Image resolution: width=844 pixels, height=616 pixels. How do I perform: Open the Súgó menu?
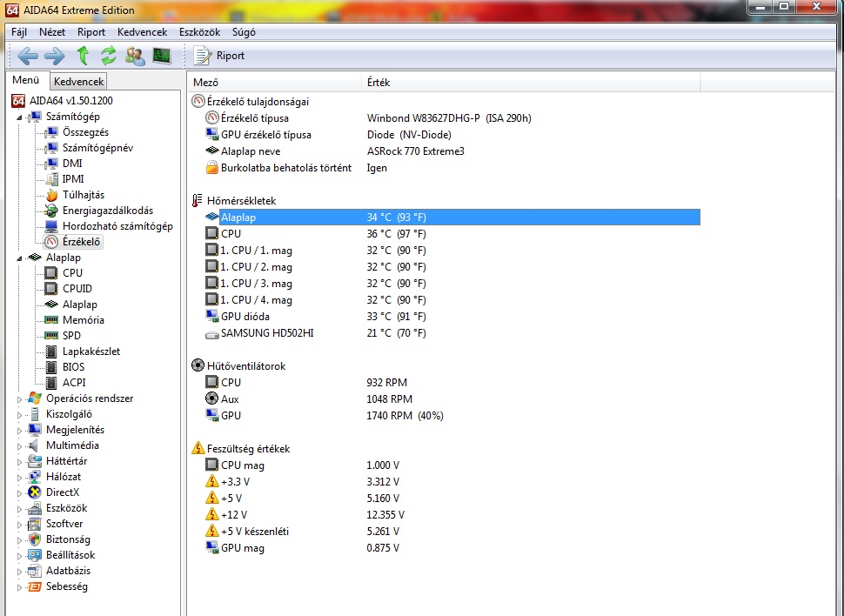[244, 32]
